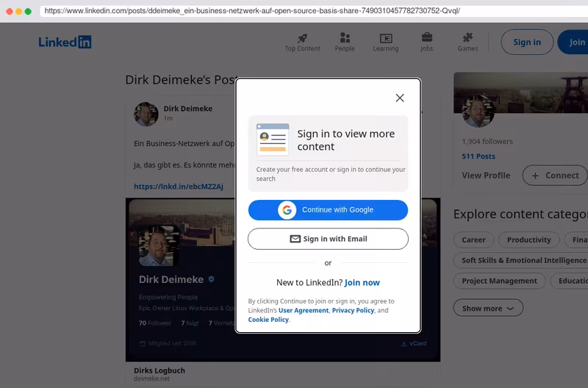The width and height of the screenshot is (588, 388).
Task: Open the User Agreement link
Action: (x=304, y=310)
